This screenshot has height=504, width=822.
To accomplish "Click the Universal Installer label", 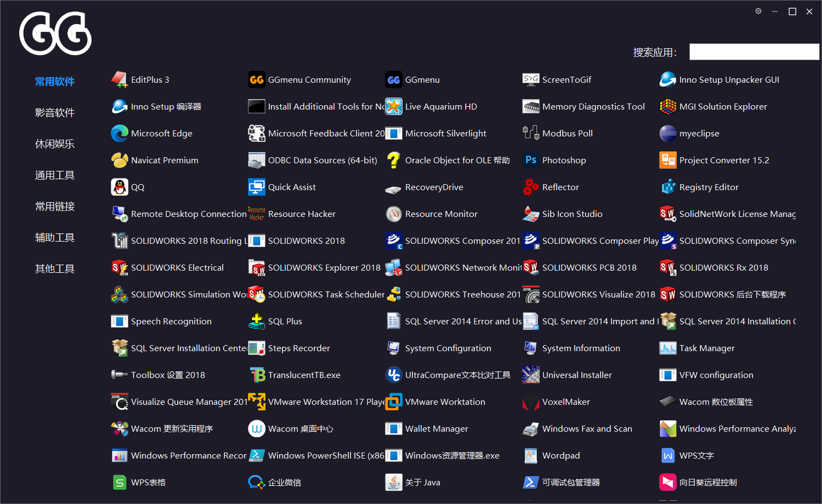I will point(577,375).
